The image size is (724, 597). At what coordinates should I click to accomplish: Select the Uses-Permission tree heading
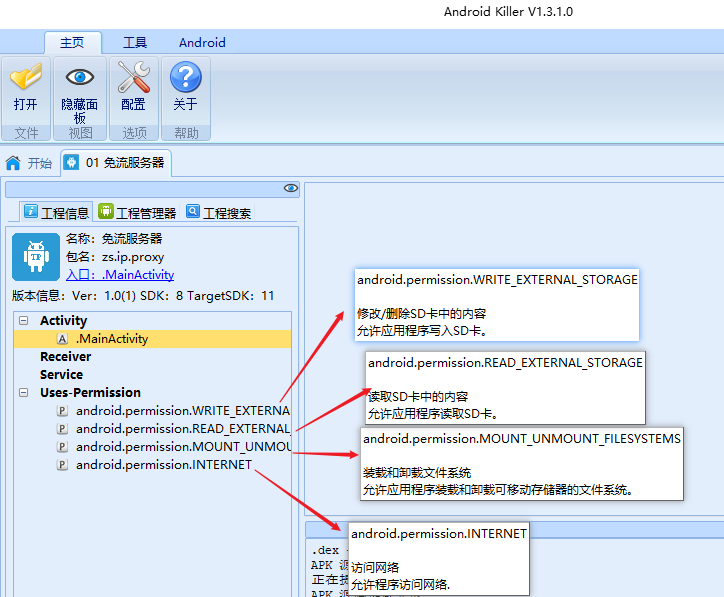(x=90, y=392)
